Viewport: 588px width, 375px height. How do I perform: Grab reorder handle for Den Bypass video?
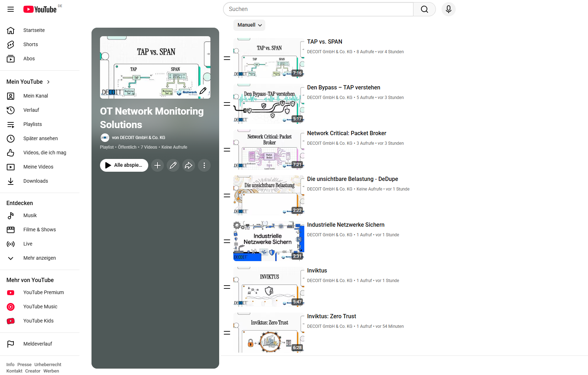coord(227,104)
